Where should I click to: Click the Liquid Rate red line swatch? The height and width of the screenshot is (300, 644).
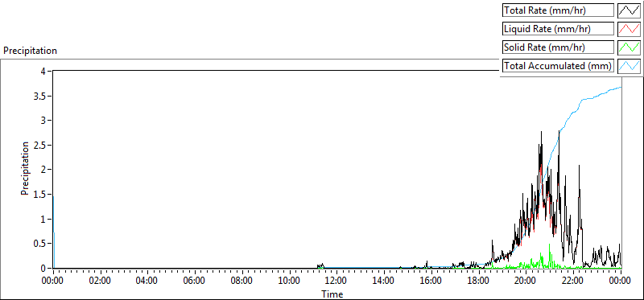[x=629, y=29]
